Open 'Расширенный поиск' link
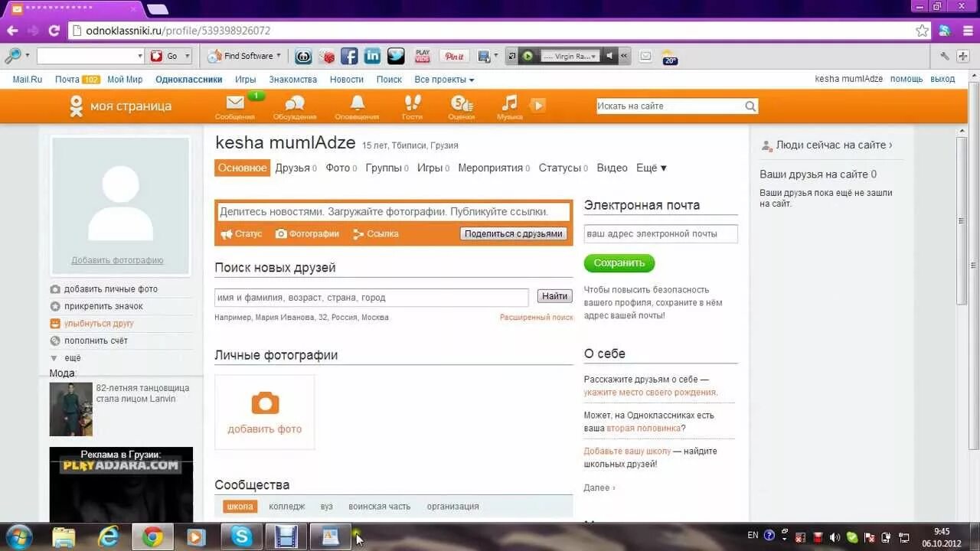This screenshot has height=551, width=980. (x=536, y=317)
